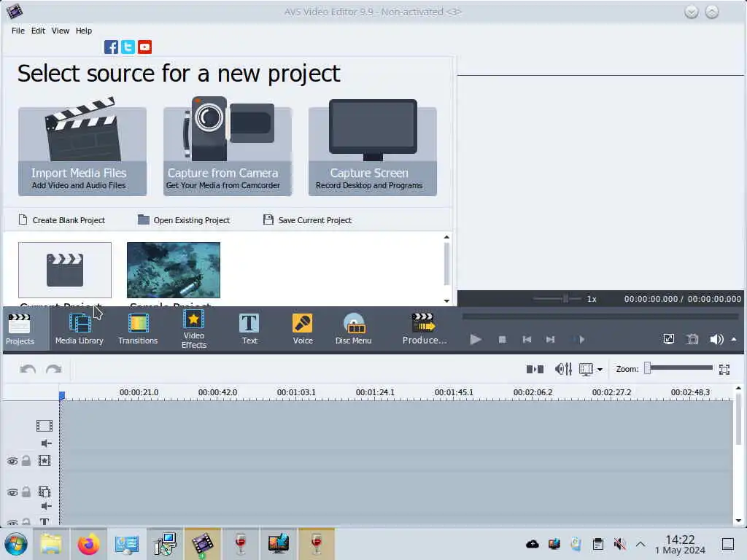Open the Start menu orb

coord(16,544)
